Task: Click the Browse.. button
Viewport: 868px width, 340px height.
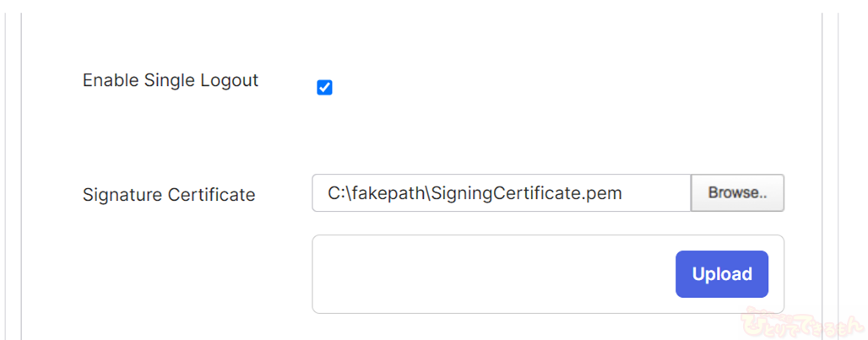Action: pos(737,193)
